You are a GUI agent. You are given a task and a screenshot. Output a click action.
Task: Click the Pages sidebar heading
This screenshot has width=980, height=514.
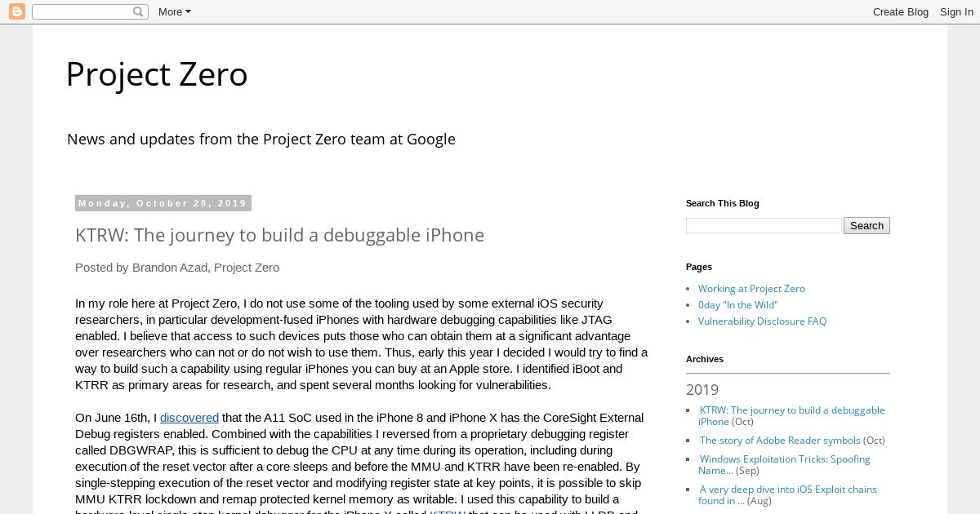pos(699,267)
